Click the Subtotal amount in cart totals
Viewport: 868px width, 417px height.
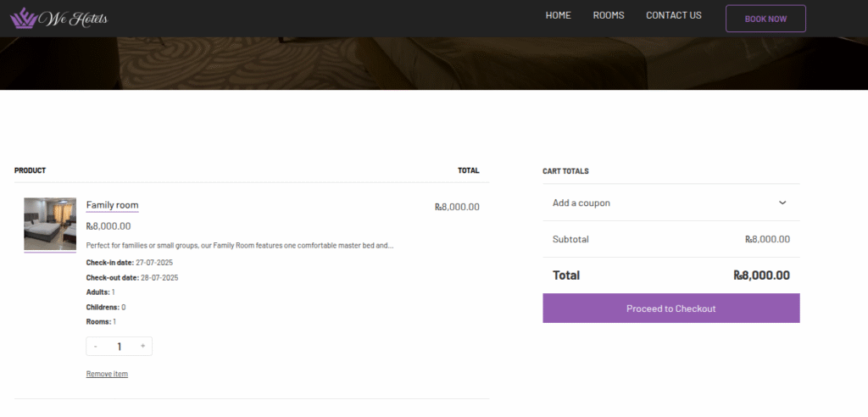(767, 239)
